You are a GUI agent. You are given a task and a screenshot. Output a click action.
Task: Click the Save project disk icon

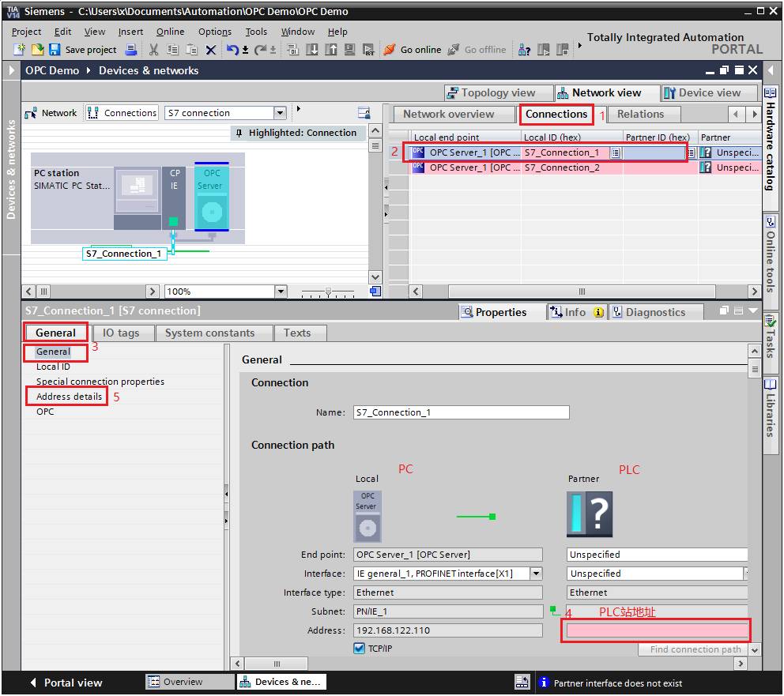click(55, 50)
